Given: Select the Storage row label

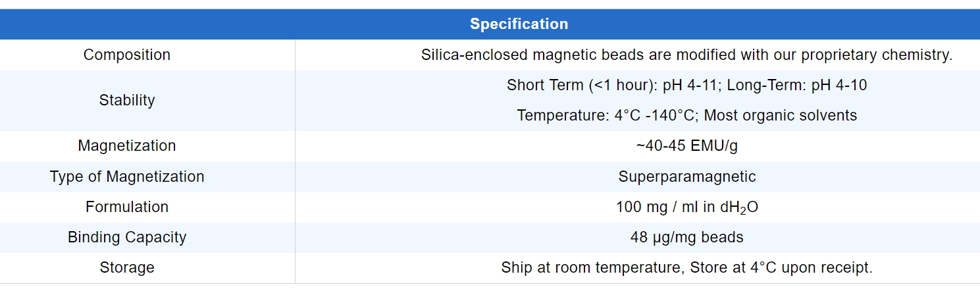Looking at the screenshot, I should point(127,267).
